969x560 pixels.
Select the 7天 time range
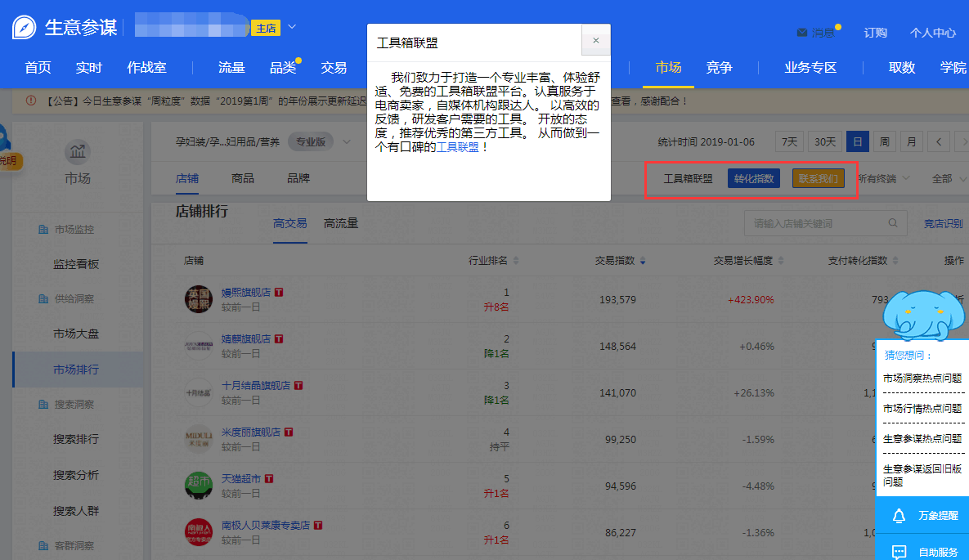tap(789, 141)
